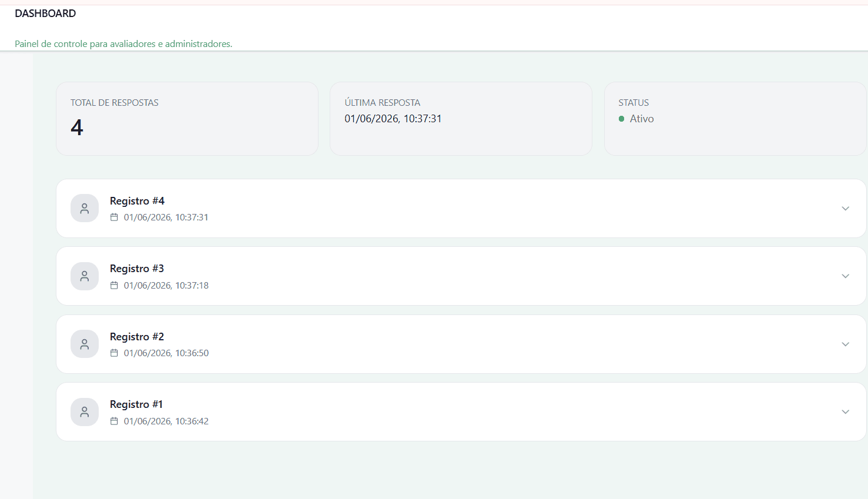868x499 pixels.
Task: Click the TOTAL DE RESPOSTAS label
Action: pos(115,103)
